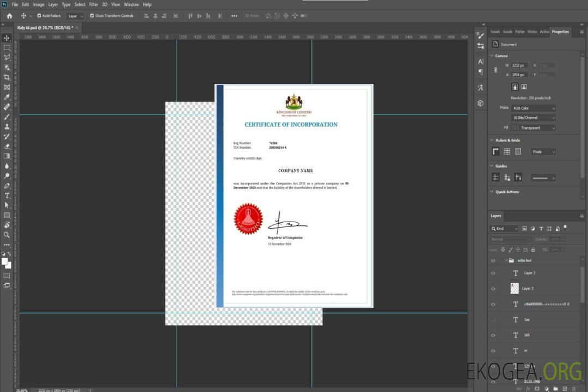
Task: Select the Eyedropper tool
Action: [7, 97]
